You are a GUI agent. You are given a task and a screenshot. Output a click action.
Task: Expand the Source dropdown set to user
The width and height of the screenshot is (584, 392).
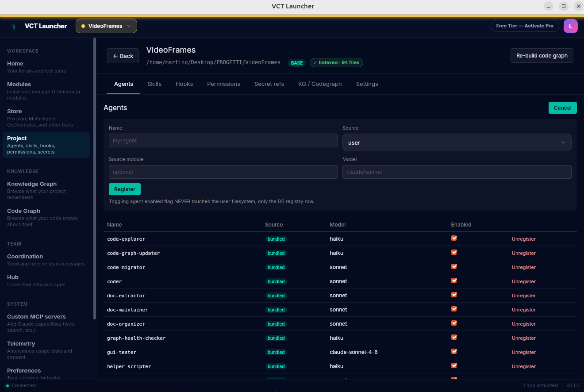[457, 142]
